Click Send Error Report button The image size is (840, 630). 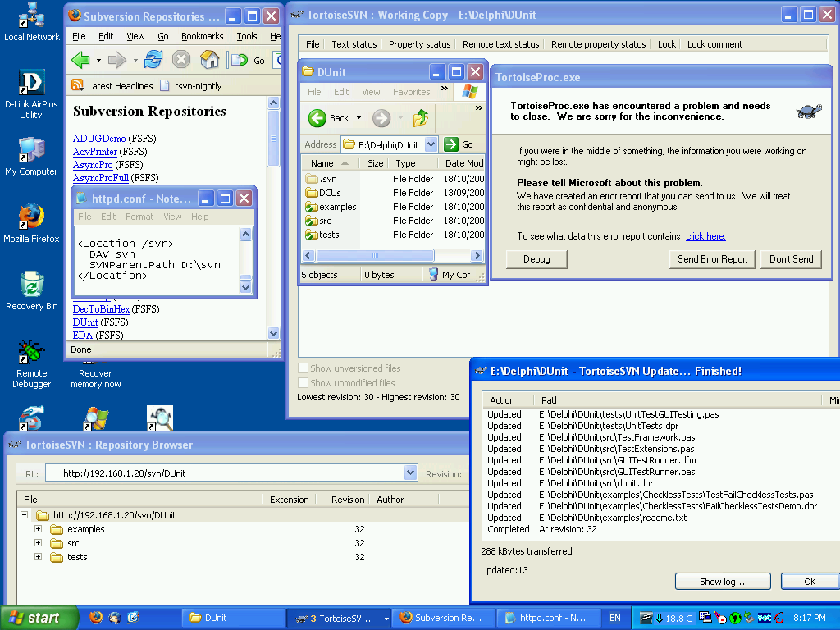712,259
